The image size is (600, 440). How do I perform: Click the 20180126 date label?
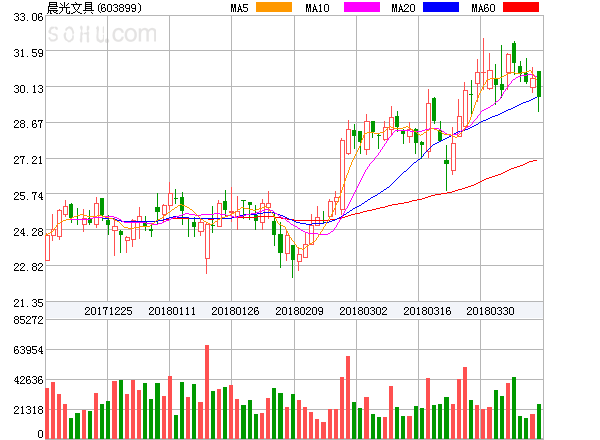coord(235,311)
